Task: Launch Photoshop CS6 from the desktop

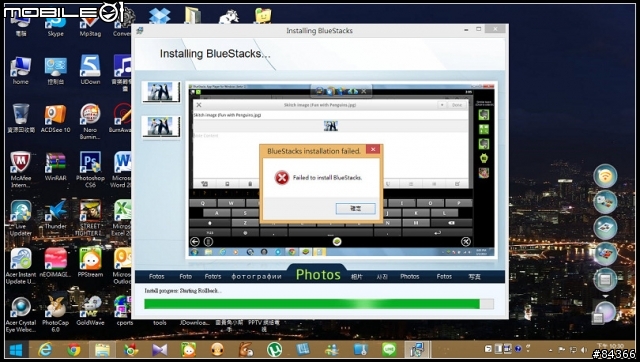Action: (x=90, y=169)
